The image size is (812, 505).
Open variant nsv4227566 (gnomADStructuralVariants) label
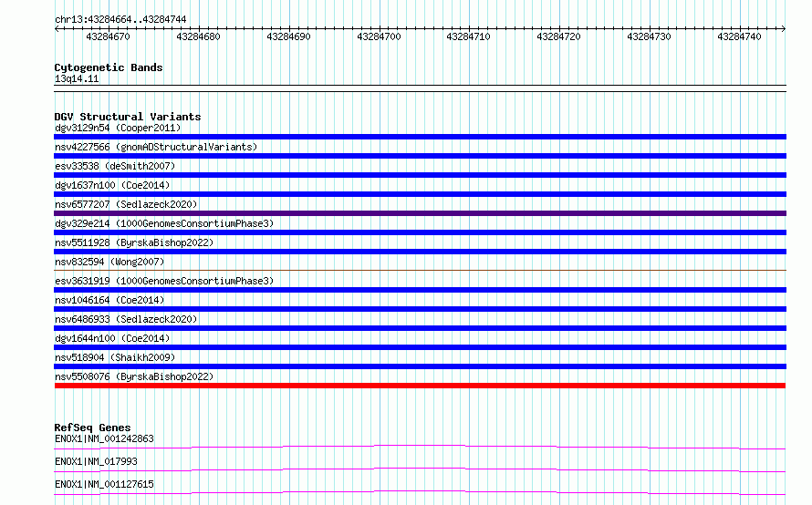pos(156,147)
